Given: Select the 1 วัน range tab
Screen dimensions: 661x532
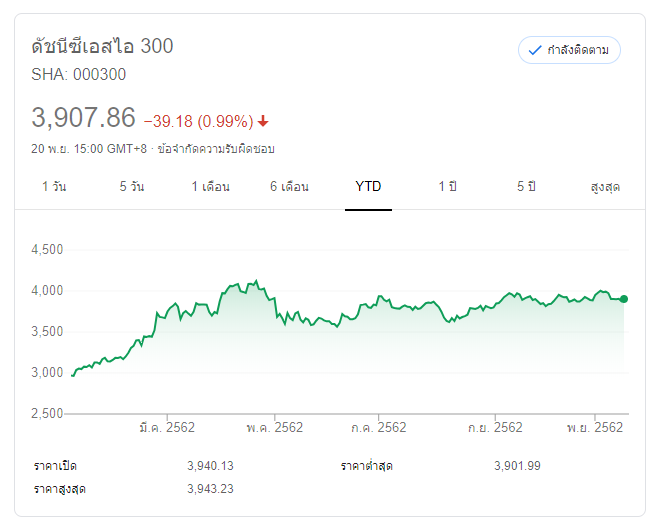Looking at the screenshot, I should (x=54, y=187).
